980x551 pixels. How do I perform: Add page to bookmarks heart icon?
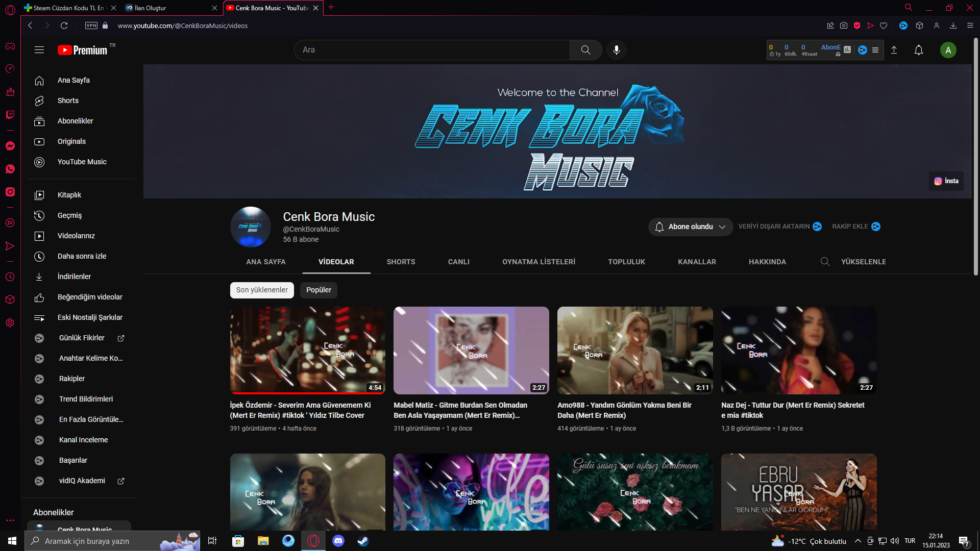click(x=884, y=26)
